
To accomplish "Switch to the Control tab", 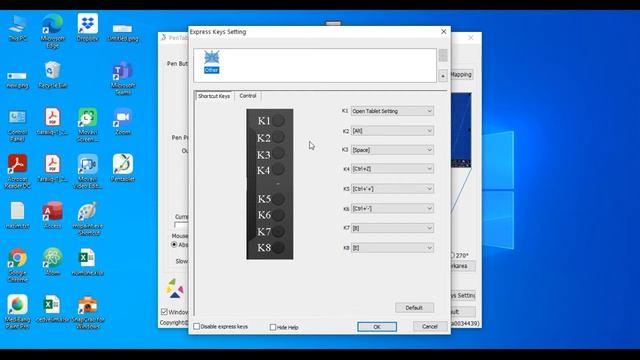I will click(x=248, y=96).
